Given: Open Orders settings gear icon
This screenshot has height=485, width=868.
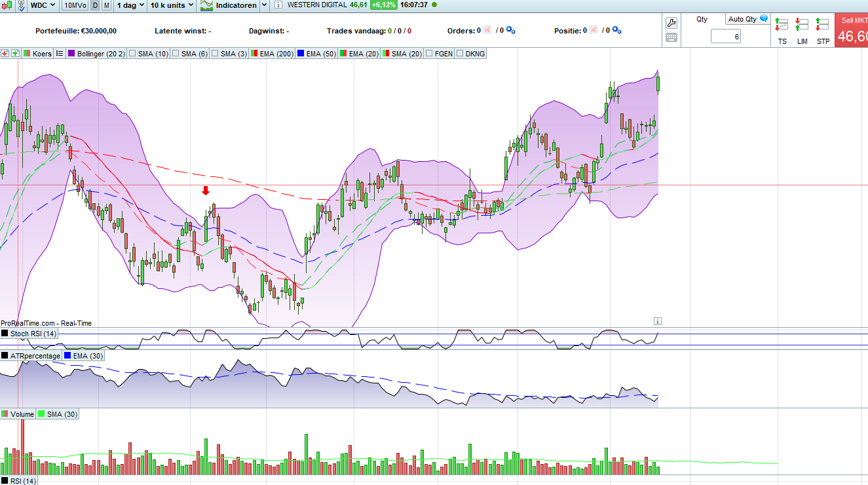Looking at the screenshot, I should click(x=511, y=30).
